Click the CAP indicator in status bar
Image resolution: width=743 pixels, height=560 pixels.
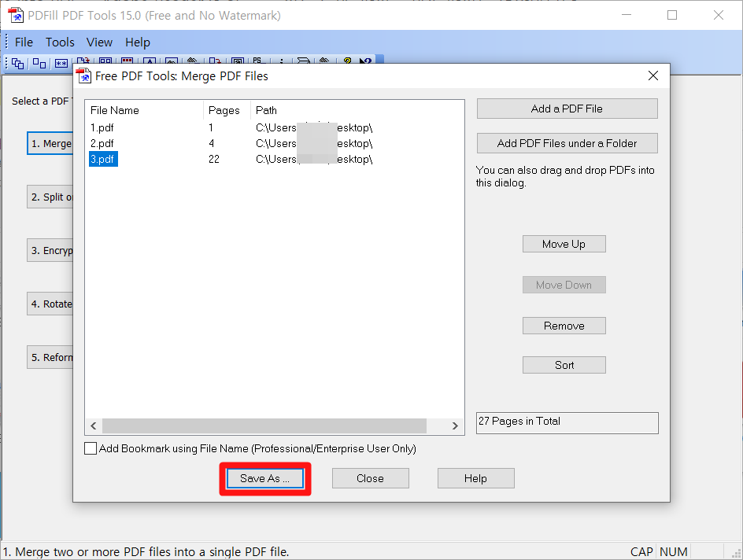[x=641, y=551]
